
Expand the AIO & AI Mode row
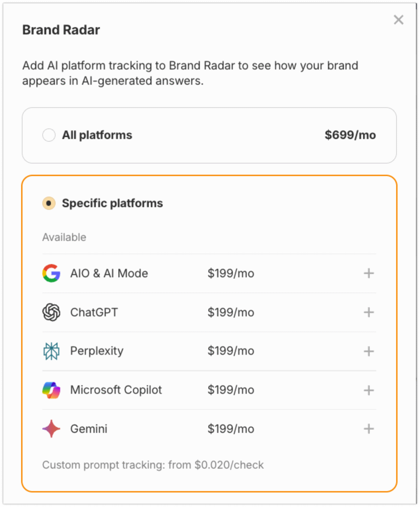coord(369,273)
